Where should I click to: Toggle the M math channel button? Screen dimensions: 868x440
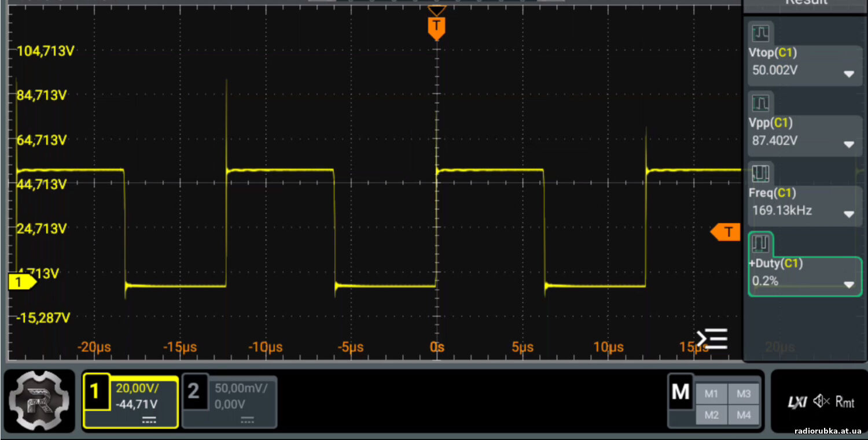[681, 393]
